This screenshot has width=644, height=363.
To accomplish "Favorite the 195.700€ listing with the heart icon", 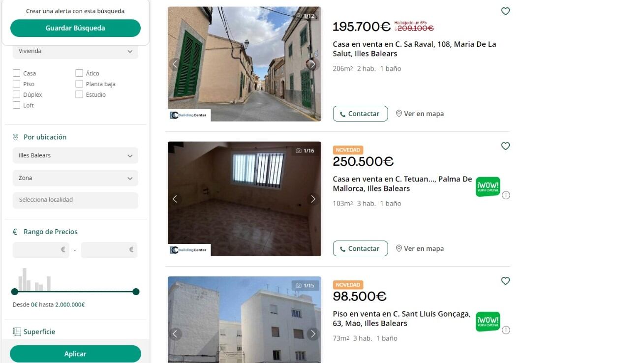I will [x=505, y=11].
